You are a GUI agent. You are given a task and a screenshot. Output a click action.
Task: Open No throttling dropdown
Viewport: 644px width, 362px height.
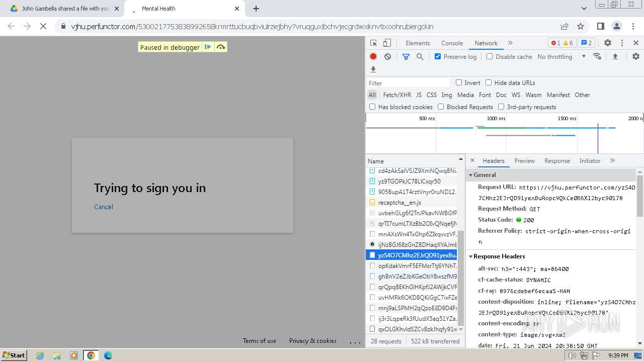coord(561,56)
